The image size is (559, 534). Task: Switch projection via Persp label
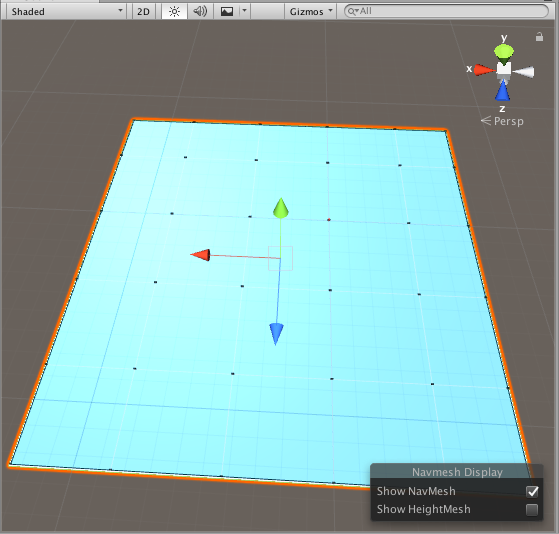coord(503,121)
